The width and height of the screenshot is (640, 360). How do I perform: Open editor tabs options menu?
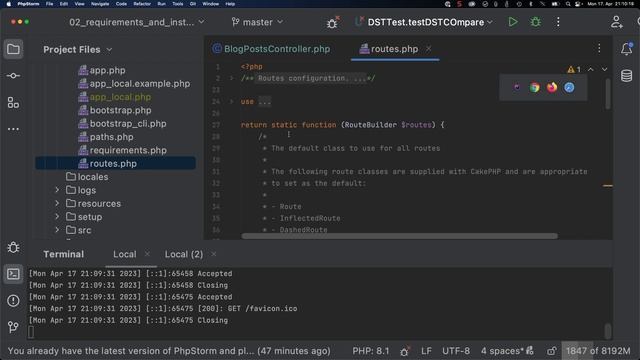tap(599, 49)
